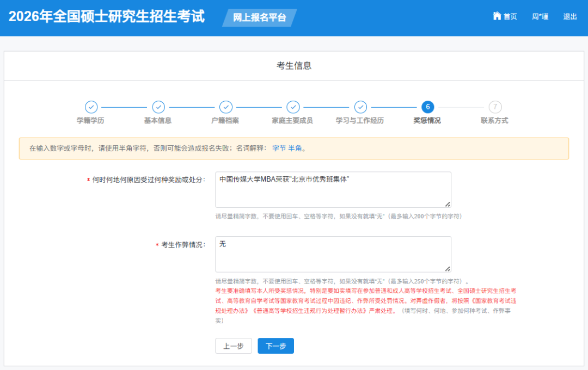This screenshot has height=370, width=588.
Task: Click the 家庭主要成员 step indicator
Action: click(293, 107)
